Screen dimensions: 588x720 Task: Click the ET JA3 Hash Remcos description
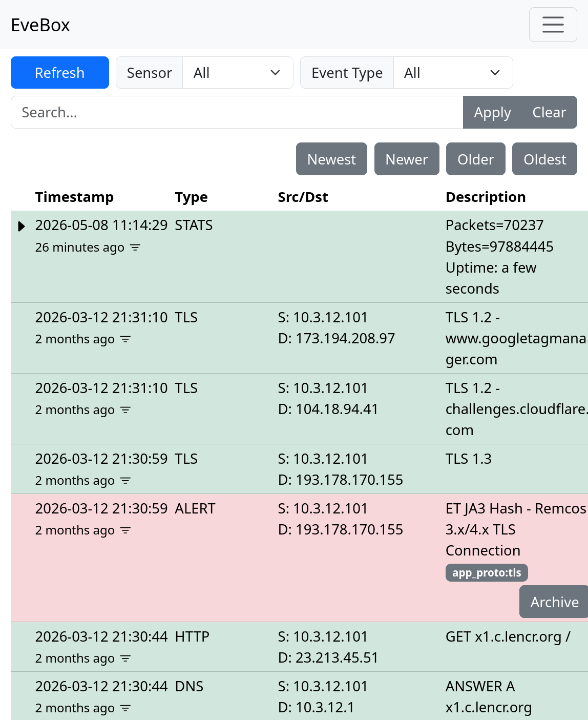tap(516, 529)
